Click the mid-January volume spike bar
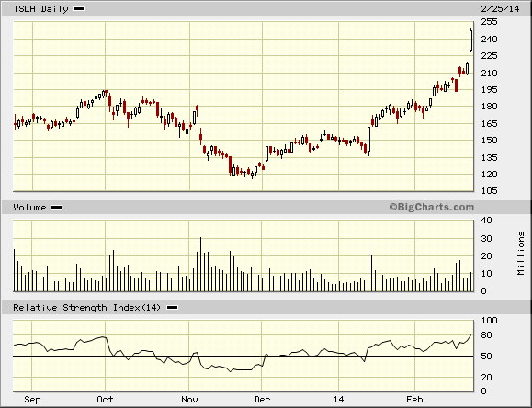 (368, 267)
